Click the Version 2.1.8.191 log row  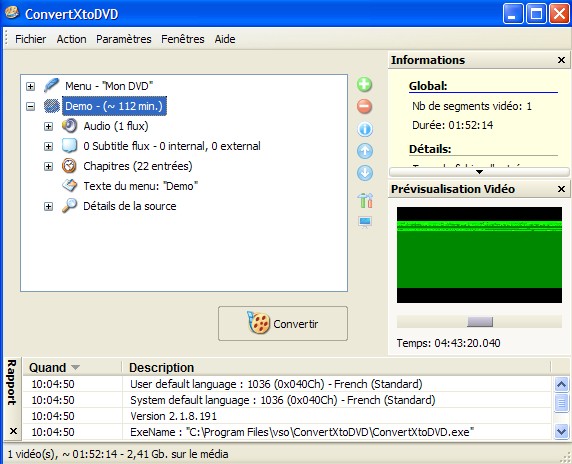click(287, 416)
